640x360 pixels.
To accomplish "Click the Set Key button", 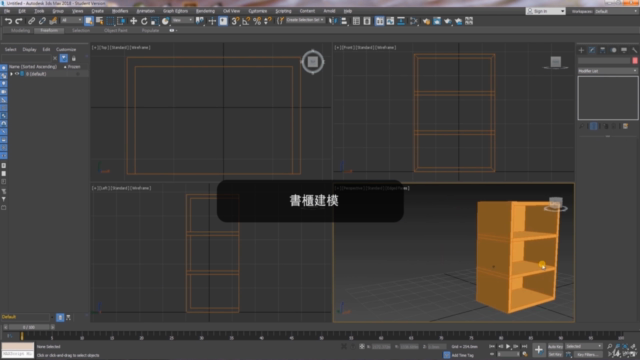I will 555,354.
